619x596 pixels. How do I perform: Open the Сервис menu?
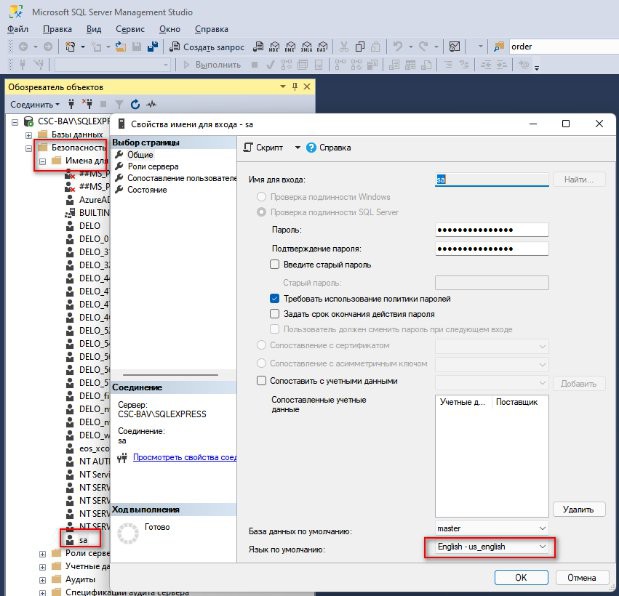point(129,29)
